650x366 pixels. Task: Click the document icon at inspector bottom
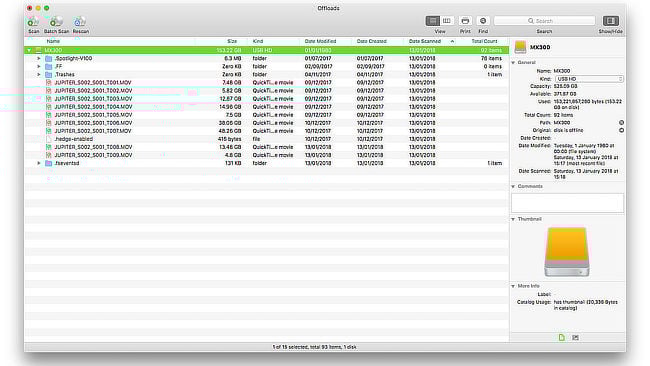(x=561, y=337)
